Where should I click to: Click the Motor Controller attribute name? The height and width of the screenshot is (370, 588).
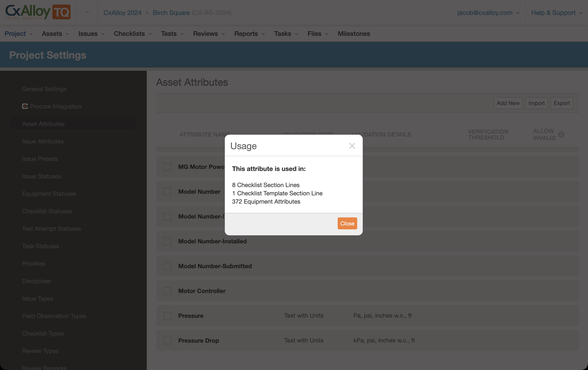click(x=202, y=291)
